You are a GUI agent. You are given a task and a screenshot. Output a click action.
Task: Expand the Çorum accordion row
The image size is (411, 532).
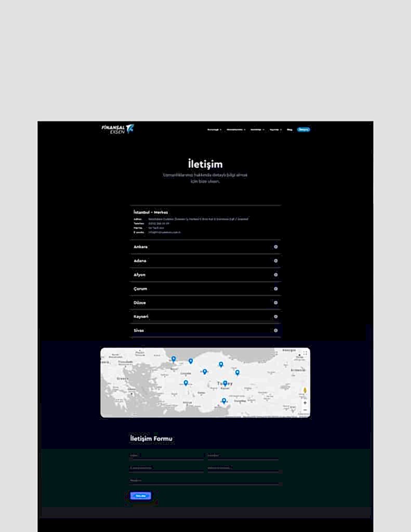point(205,289)
